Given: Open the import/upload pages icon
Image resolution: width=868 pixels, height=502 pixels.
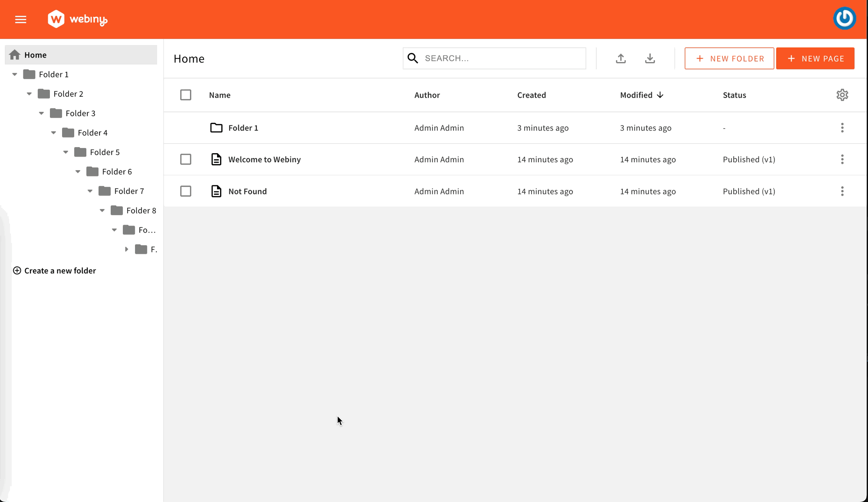Looking at the screenshot, I should 621,58.
